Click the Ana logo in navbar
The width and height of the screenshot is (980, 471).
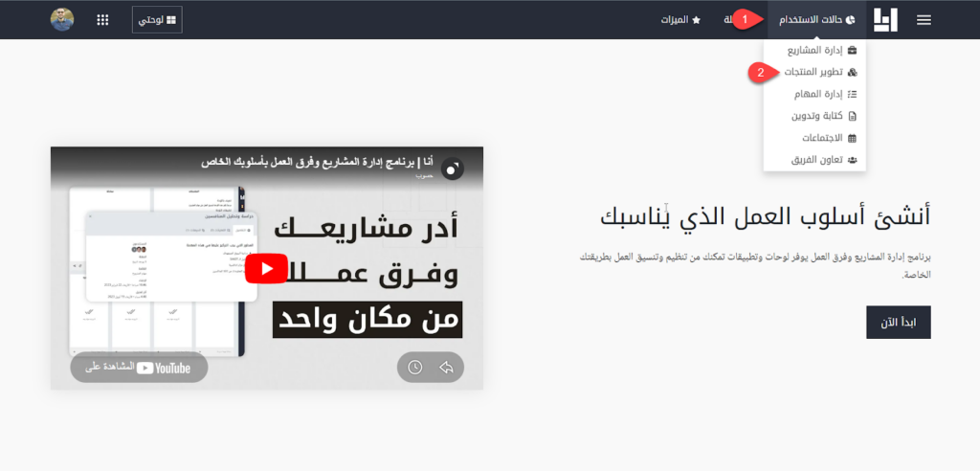[885, 20]
